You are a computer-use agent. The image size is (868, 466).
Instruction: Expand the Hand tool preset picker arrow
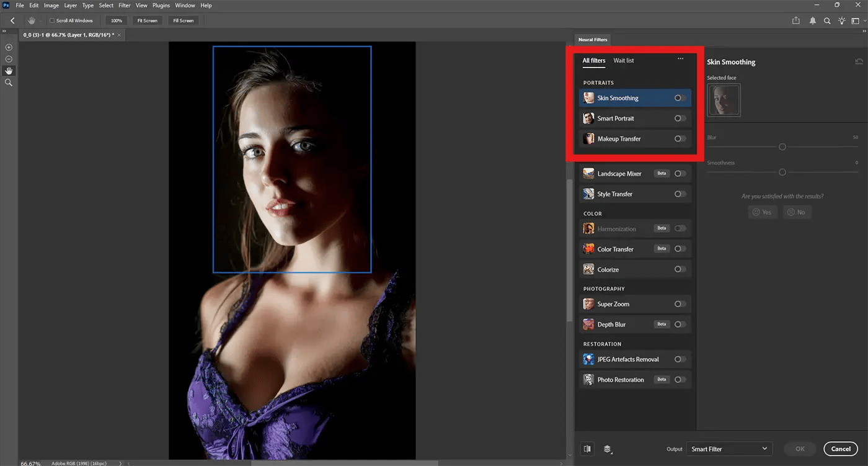click(x=41, y=20)
